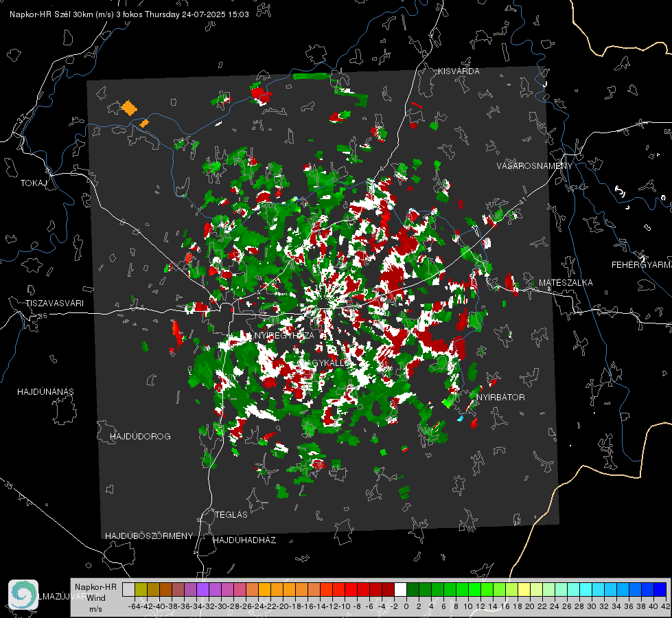Screen dimensions: 672x618
Task: Click the NYÍREGYHÁZA city label
Action: click(x=284, y=335)
